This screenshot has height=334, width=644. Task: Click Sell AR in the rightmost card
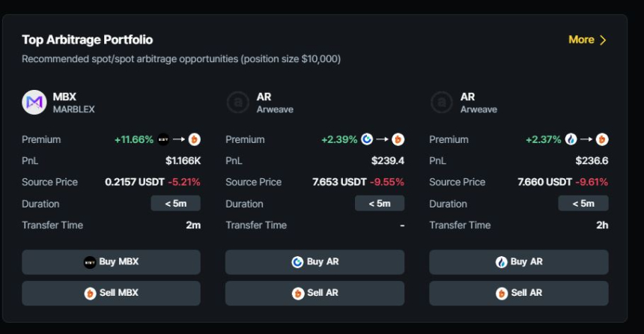(x=518, y=293)
